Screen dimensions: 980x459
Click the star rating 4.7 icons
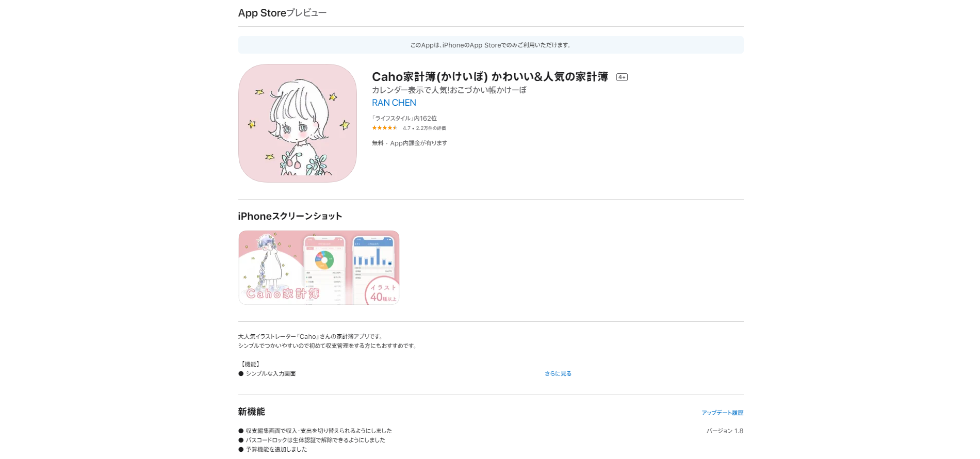pos(385,128)
